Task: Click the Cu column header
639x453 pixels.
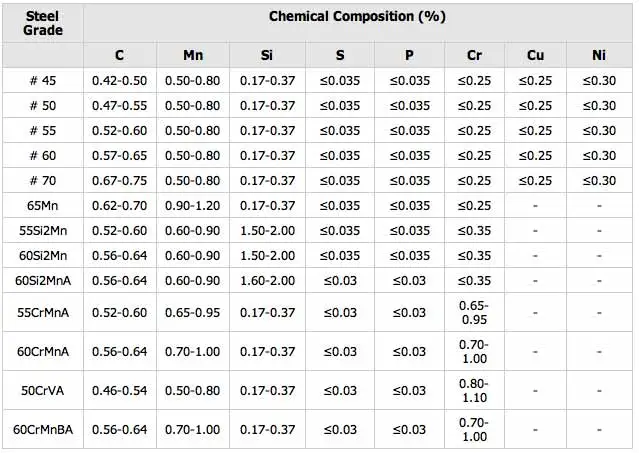Action: [x=535, y=54]
